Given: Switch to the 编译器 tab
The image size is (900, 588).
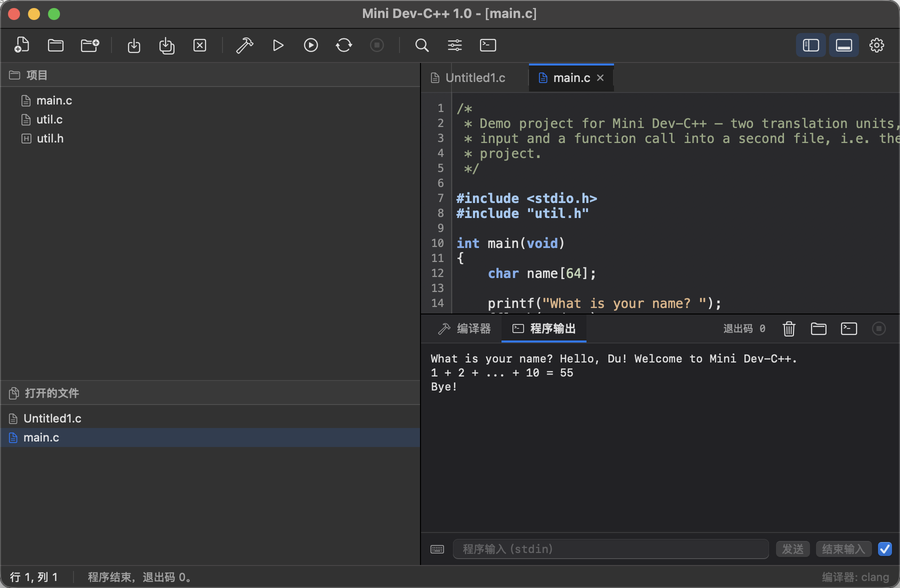Looking at the screenshot, I should coord(464,328).
